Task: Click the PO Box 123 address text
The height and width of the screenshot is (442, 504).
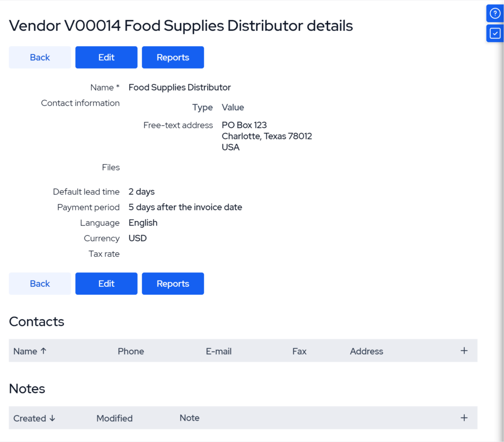Action: (x=244, y=125)
